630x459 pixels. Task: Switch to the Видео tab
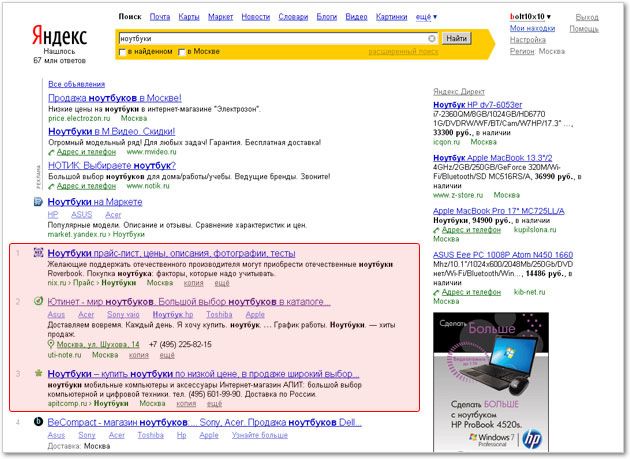point(356,17)
